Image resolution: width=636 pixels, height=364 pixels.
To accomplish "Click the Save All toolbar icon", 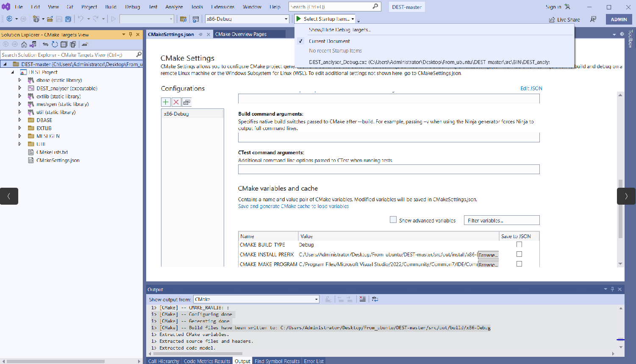I will click(x=68, y=19).
